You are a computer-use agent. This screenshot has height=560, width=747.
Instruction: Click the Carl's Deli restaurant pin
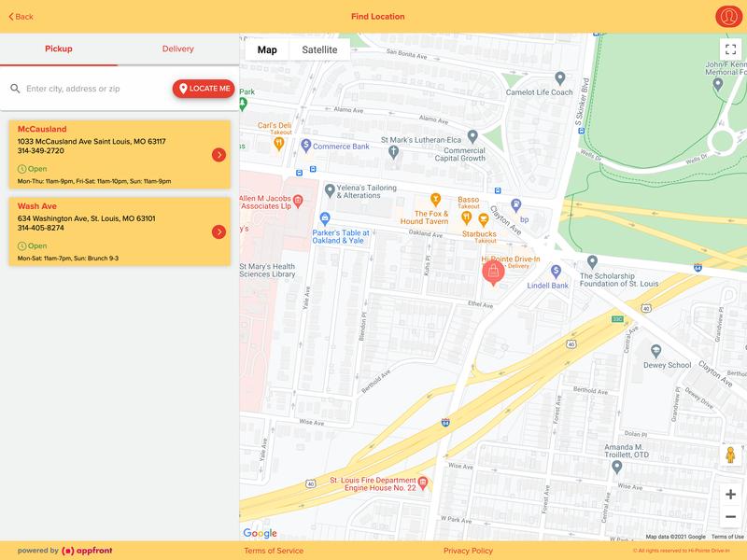click(x=278, y=144)
